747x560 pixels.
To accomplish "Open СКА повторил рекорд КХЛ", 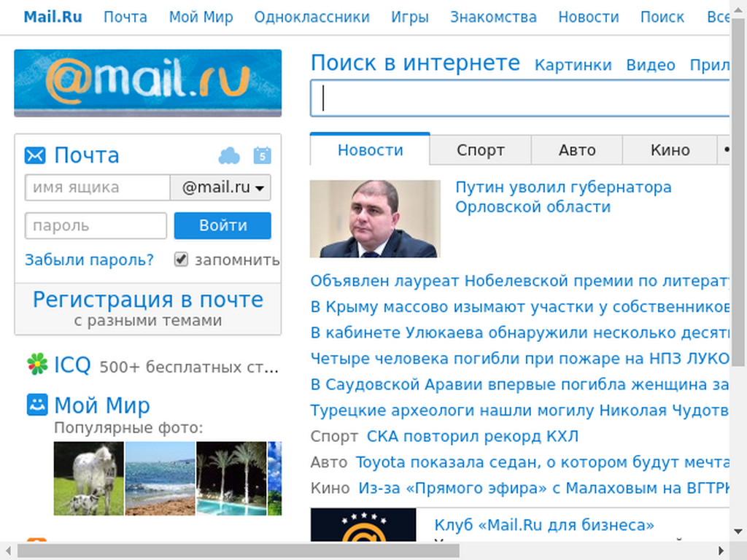I will pos(473,436).
